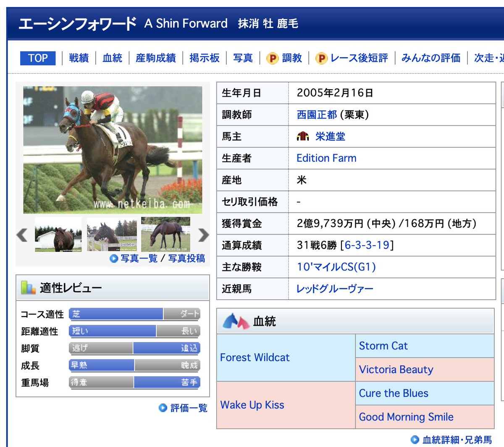Click the 適性レビュー section header

click(x=113, y=288)
